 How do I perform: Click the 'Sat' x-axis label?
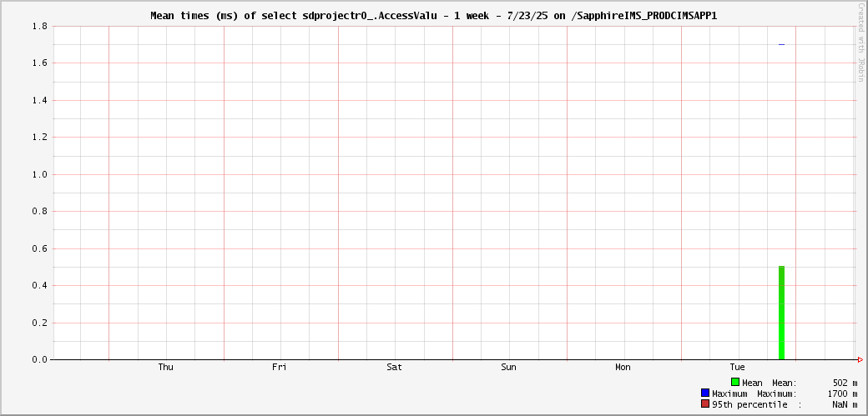[x=395, y=367]
